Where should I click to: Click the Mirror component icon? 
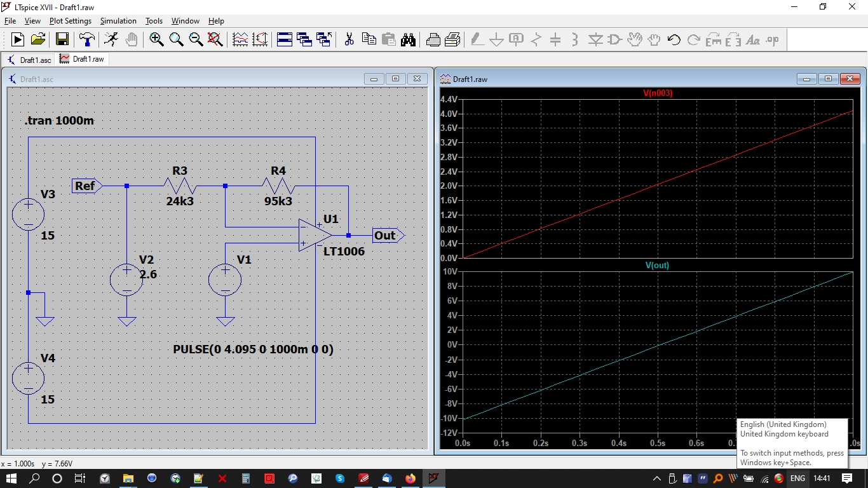733,39
